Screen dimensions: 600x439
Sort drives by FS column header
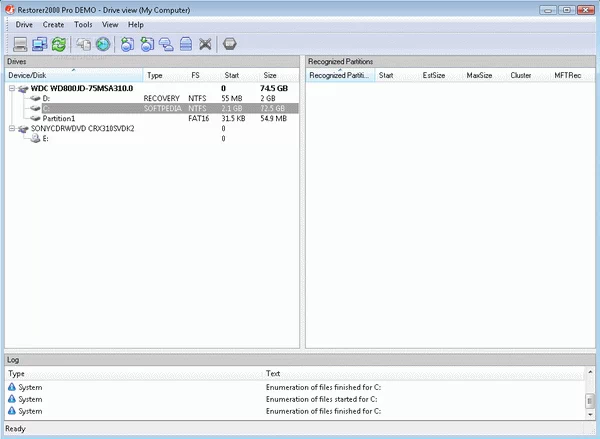204,75
